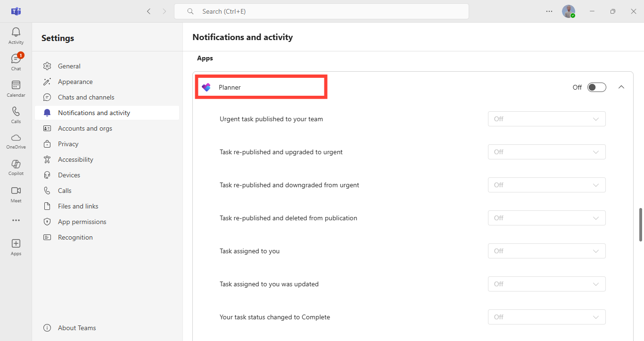
Task: Open the Meet camera icon
Action: click(x=16, y=193)
